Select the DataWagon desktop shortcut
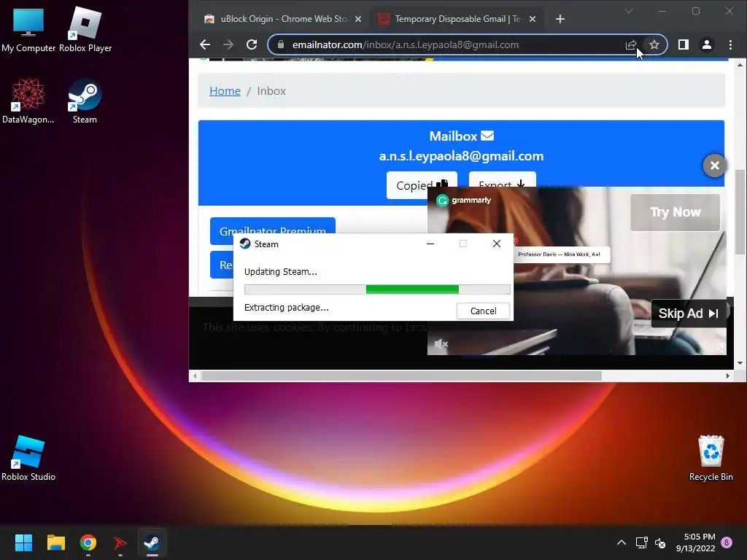Viewport: 747px width, 560px height. pyautogui.click(x=28, y=101)
